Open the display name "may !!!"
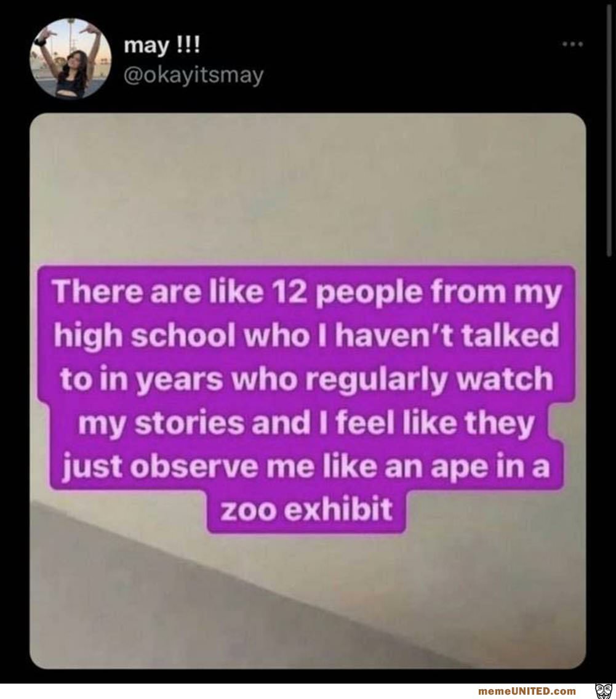This screenshot has height=699, width=616. tap(161, 45)
